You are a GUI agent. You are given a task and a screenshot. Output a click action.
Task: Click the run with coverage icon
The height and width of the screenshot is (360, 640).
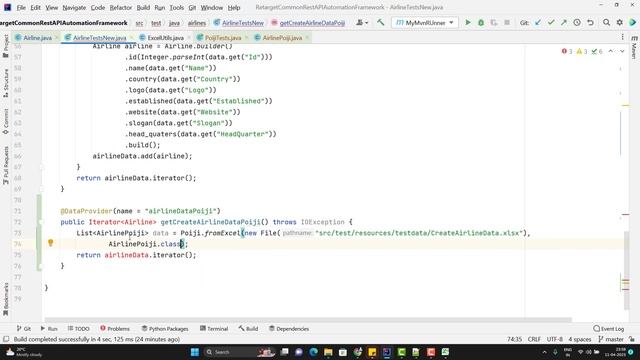pyautogui.click(x=494, y=23)
